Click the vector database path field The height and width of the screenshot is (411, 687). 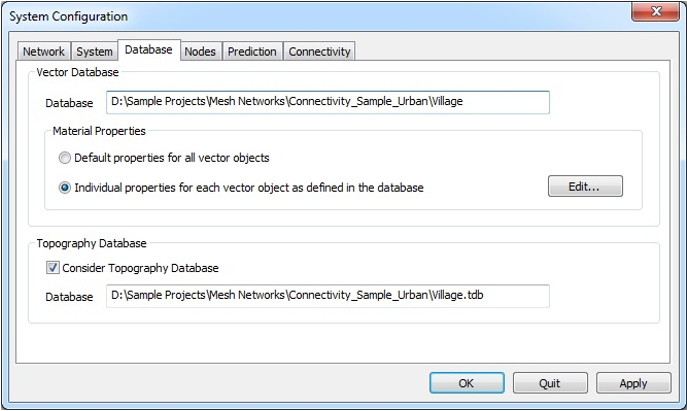pyautogui.click(x=328, y=102)
